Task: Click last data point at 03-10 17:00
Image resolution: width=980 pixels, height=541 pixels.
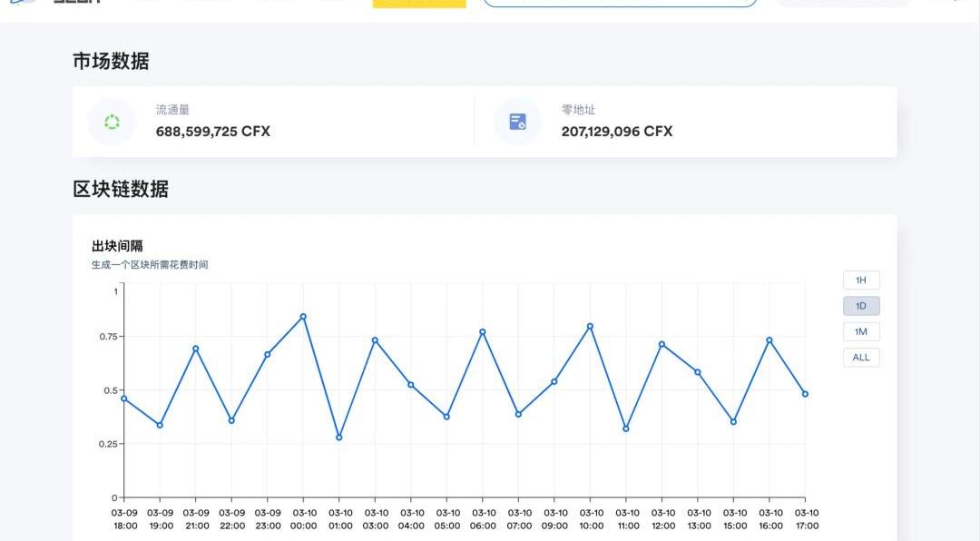Action: point(805,394)
